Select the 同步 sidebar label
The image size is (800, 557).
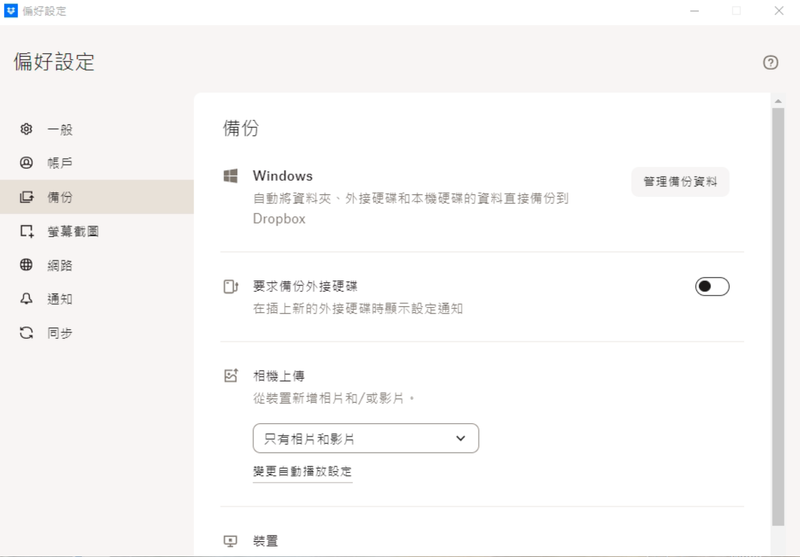(60, 333)
